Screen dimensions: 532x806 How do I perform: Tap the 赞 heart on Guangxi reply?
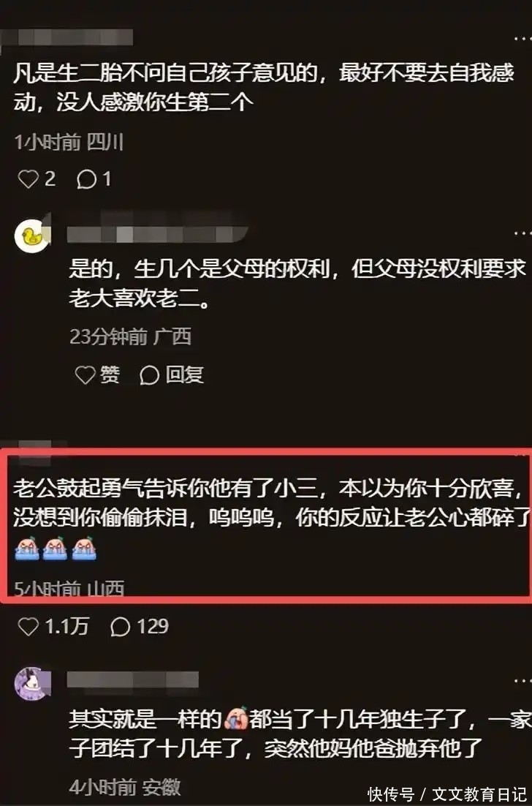98,374
